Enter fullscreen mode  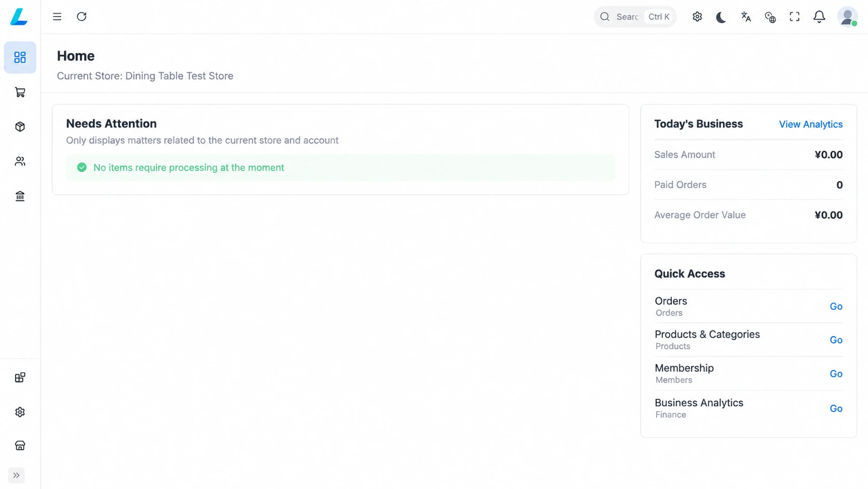click(x=794, y=17)
